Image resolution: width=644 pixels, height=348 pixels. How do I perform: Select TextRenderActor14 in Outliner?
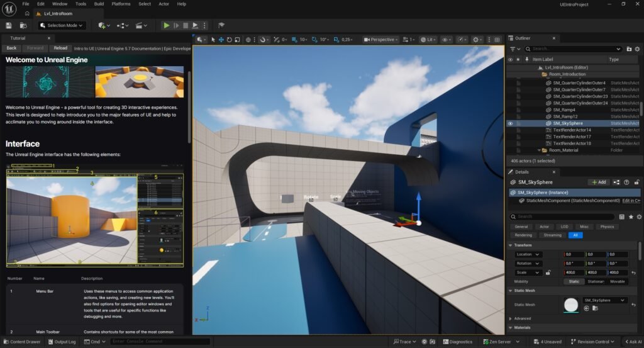[x=572, y=130]
